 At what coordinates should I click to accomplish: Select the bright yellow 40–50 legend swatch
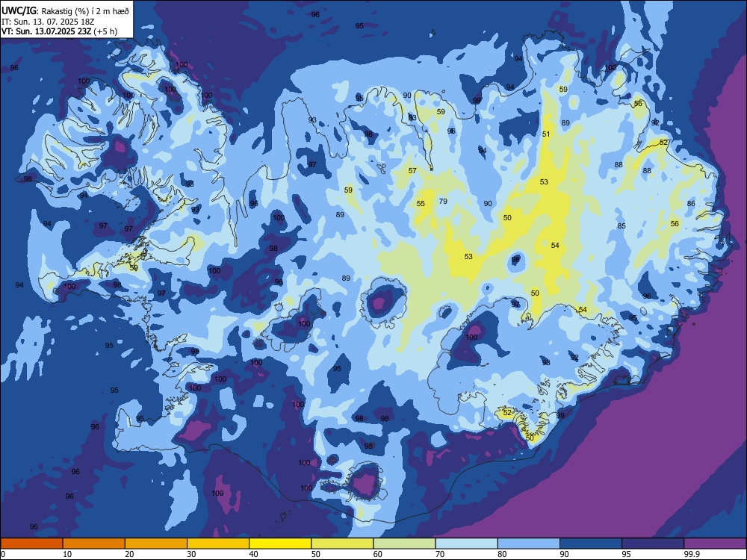[x=280, y=544]
